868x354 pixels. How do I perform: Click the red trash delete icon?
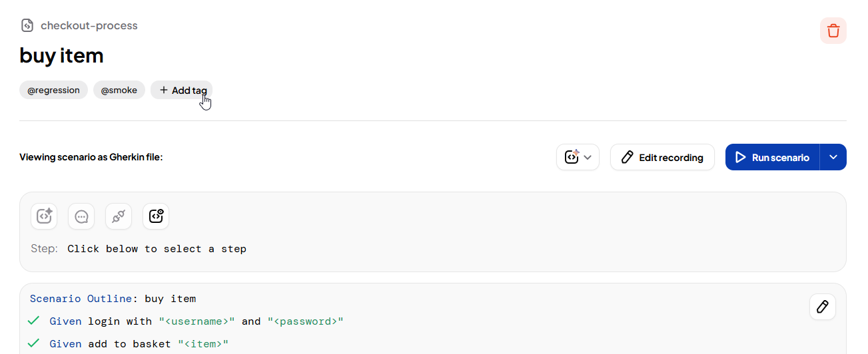point(833,31)
